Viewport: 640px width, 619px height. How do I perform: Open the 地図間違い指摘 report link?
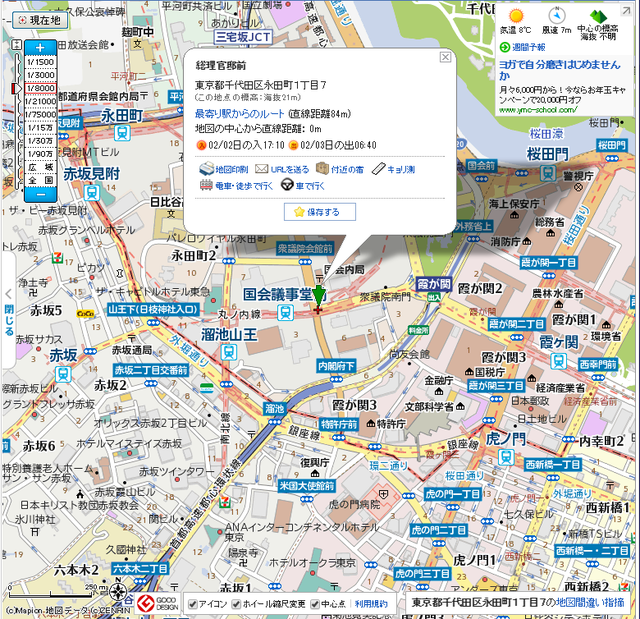tap(590, 602)
